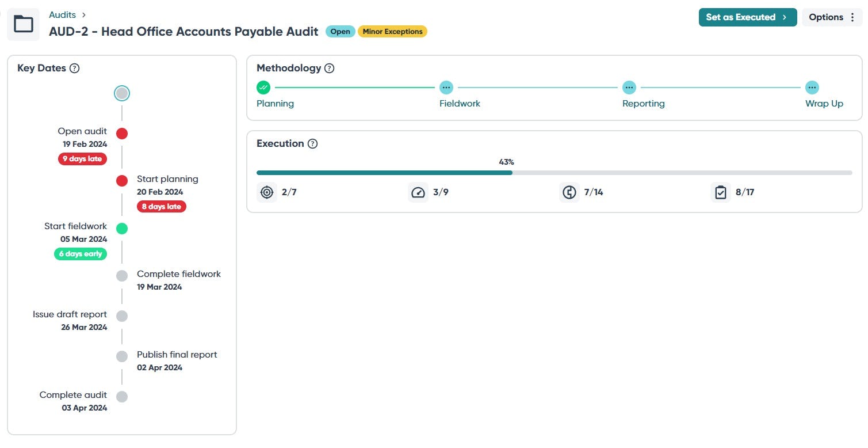
Task: Click Methodology help question icon
Action: (x=329, y=68)
